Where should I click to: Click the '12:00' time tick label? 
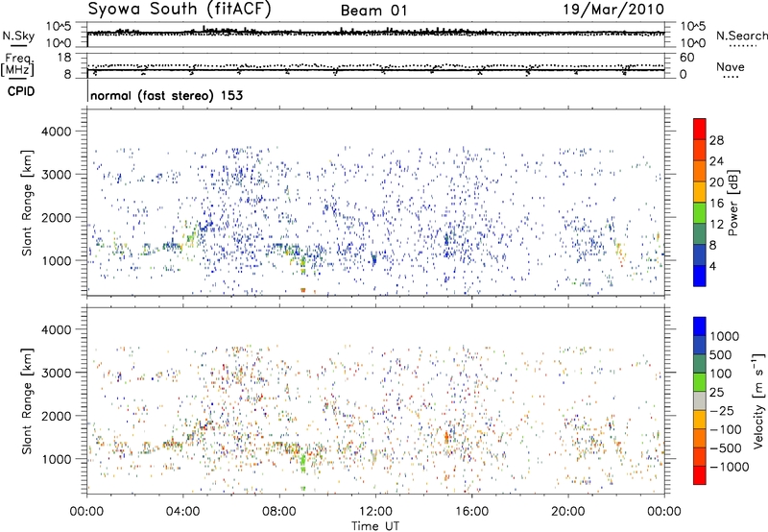tap(375, 512)
